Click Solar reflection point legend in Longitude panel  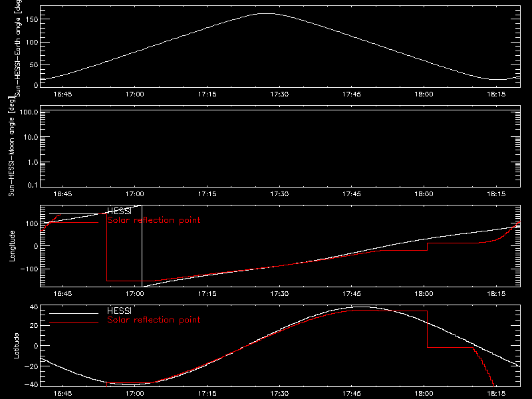pyautogui.click(x=154, y=220)
